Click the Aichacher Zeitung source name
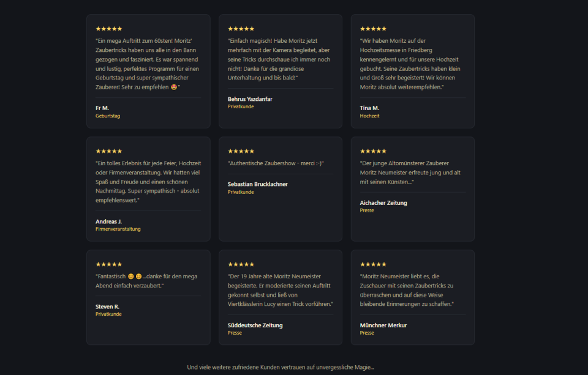The height and width of the screenshot is (375, 588). (x=383, y=202)
